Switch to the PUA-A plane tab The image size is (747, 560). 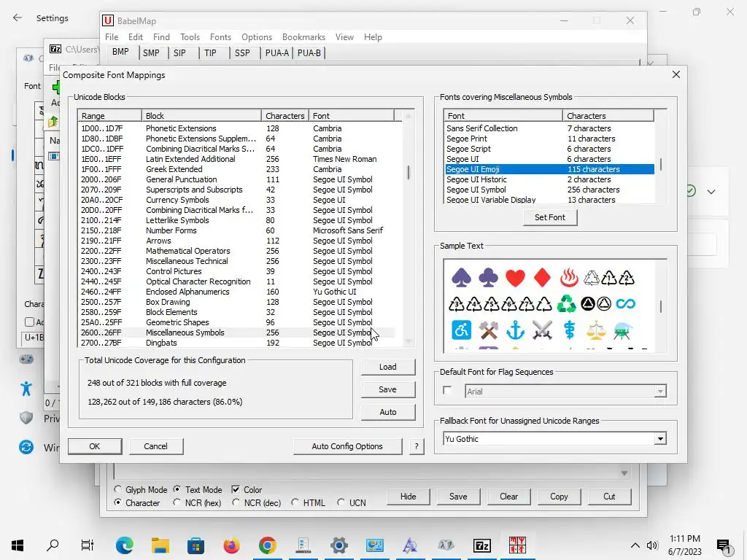click(276, 52)
